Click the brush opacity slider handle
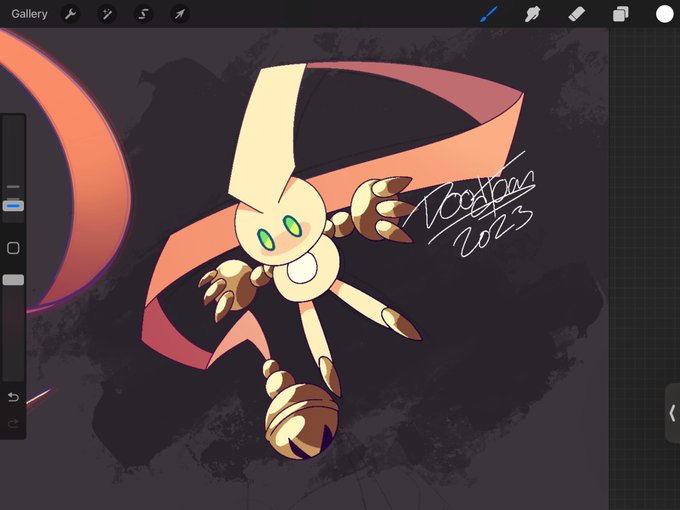The width and height of the screenshot is (680, 510). (13, 280)
